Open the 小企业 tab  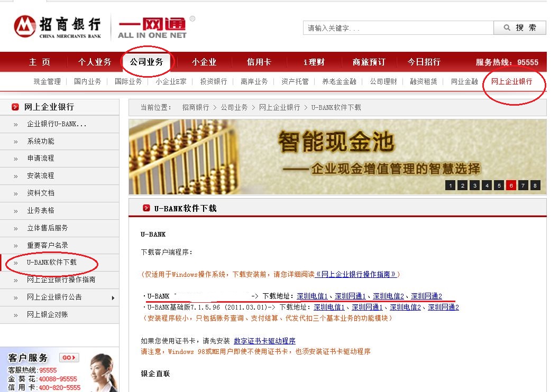[204, 62]
